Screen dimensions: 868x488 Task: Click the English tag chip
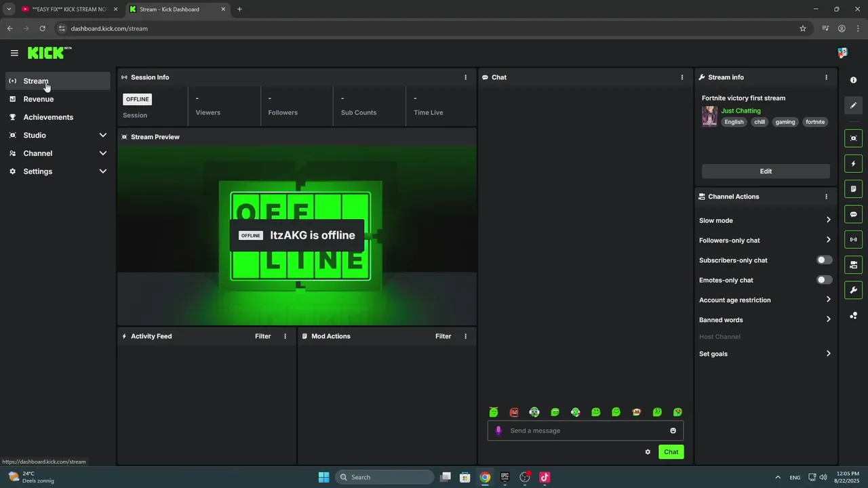click(734, 122)
